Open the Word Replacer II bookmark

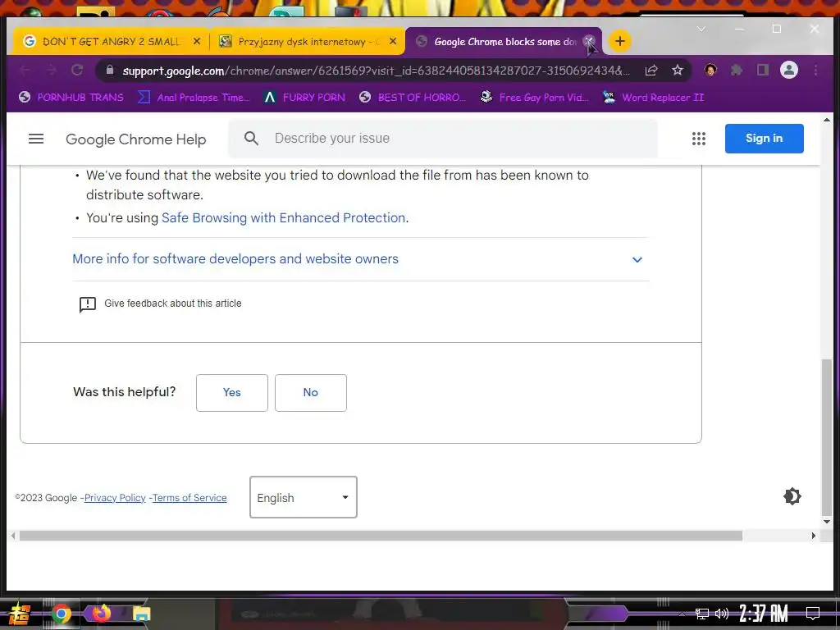[654, 98]
